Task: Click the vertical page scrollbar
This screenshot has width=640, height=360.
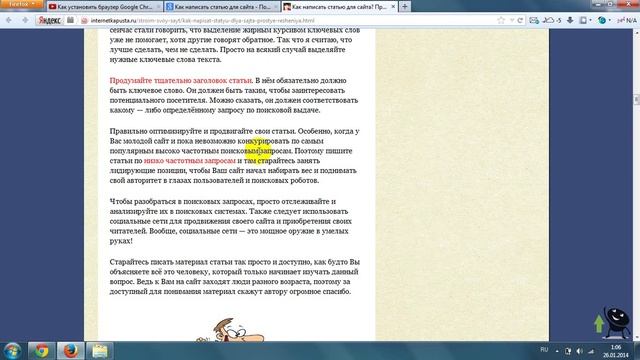Action: [636, 184]
